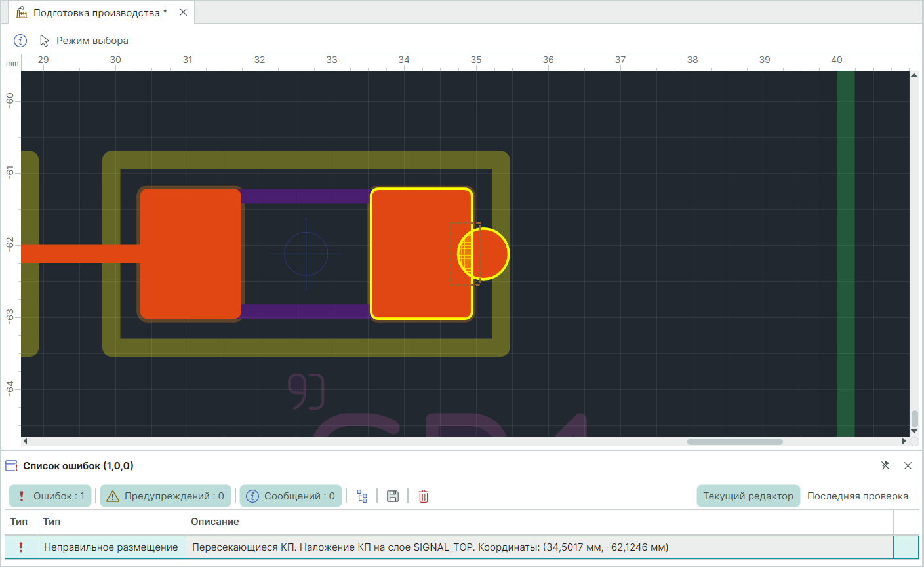Pin the error list panel
Screen dimensions: 924x567
point(885,466)
